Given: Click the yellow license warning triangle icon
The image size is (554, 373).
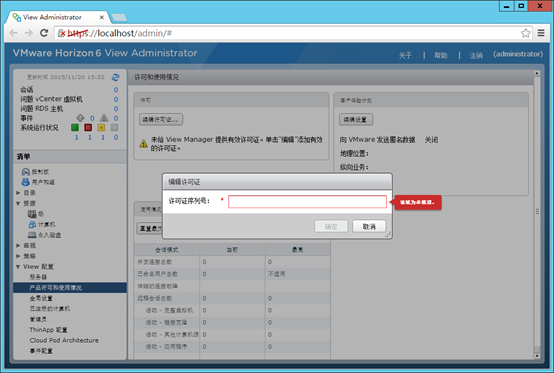Looking at the screenshot, I should click(143, 144).
